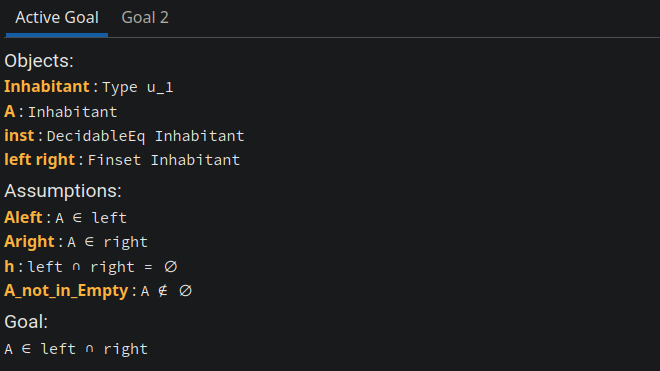Select the inst DecidableEq hypothesis
Screen dimensions: 660x371
[x=124, y=136]
